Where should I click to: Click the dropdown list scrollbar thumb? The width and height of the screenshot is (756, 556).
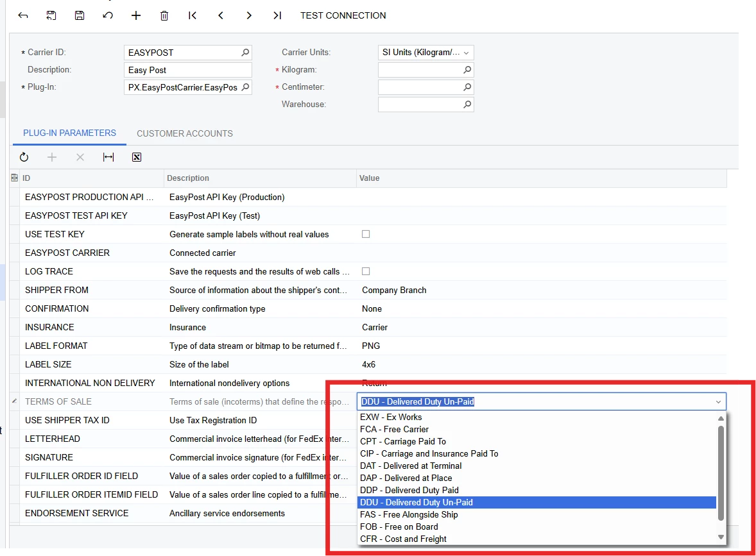(721, 473)
